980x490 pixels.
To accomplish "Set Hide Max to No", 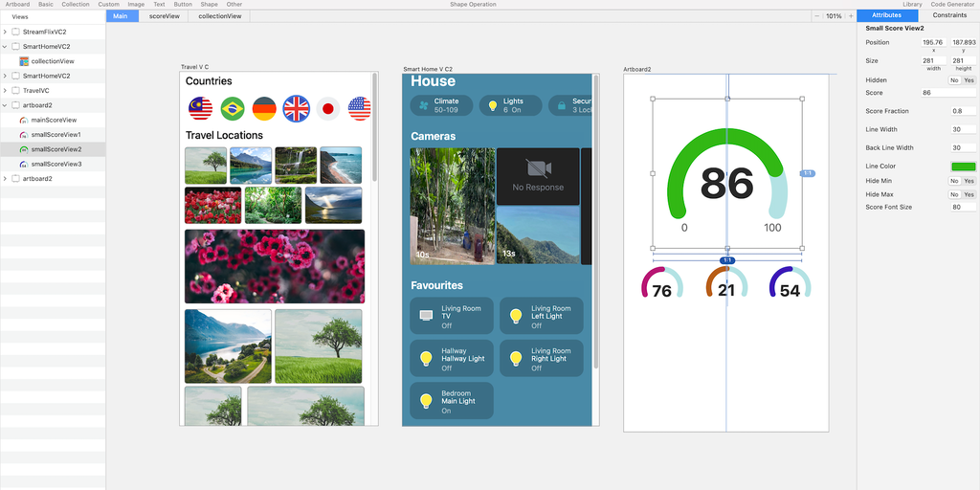I will tap(954, 194).
